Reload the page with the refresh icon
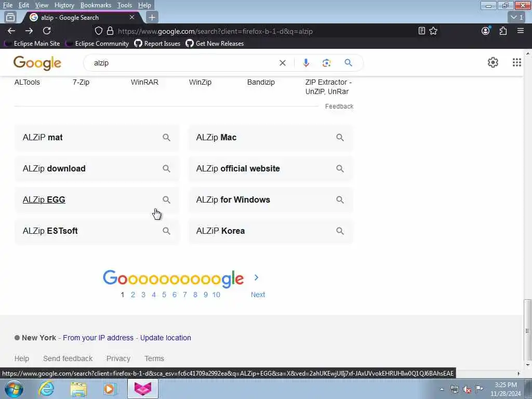Viewport: 532px width, 399px height. [47, 31]
